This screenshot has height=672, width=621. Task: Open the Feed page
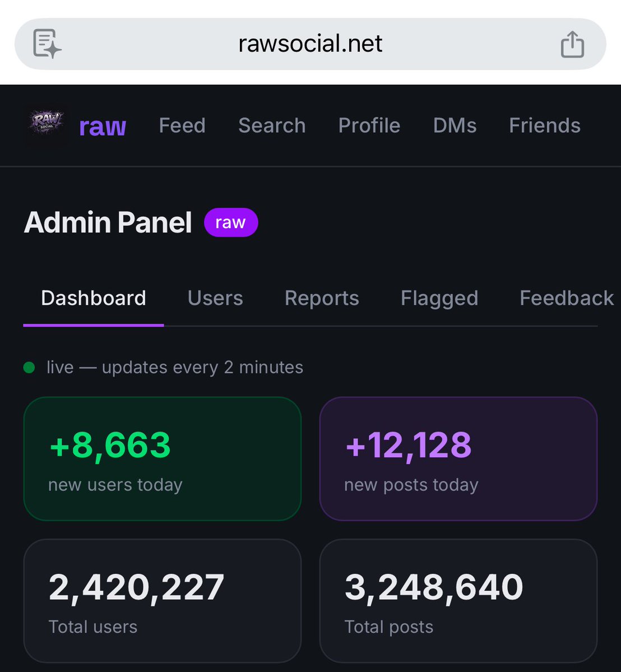(x=182, y=126)
